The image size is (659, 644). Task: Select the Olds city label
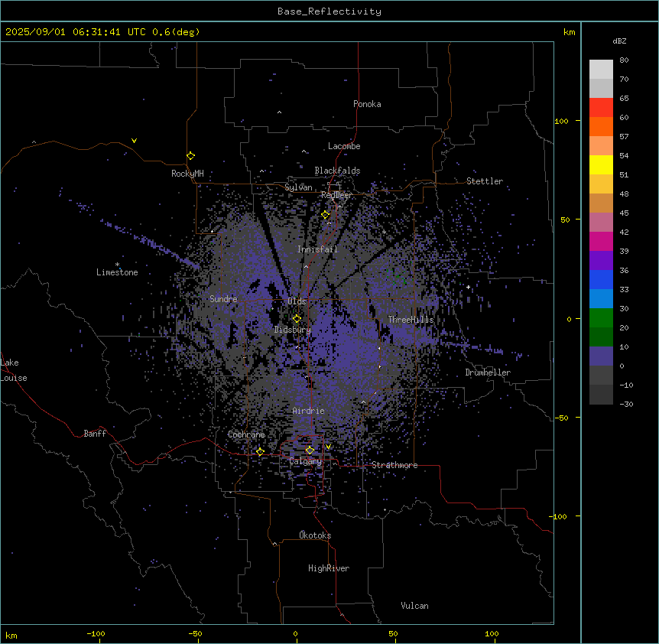[x=297, y=301]
